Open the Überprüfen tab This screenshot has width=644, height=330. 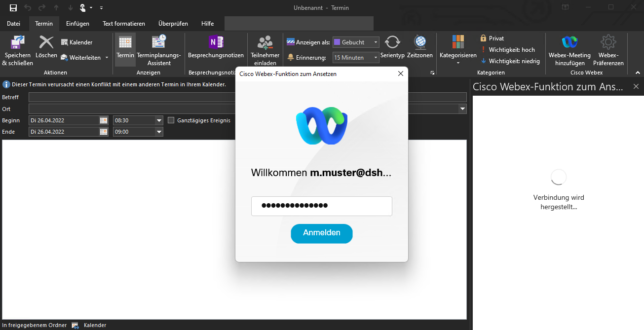[173, 24]
